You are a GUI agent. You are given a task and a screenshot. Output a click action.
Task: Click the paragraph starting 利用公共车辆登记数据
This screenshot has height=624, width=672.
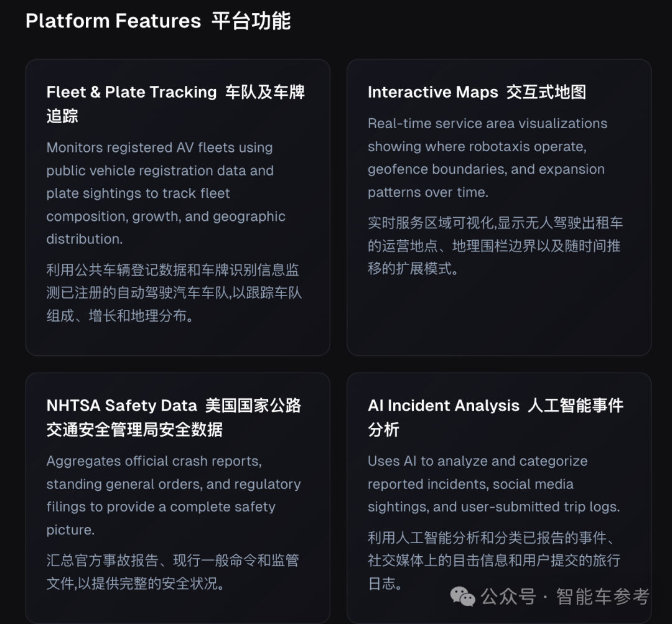pyautogui.click(x=174, y=293)
